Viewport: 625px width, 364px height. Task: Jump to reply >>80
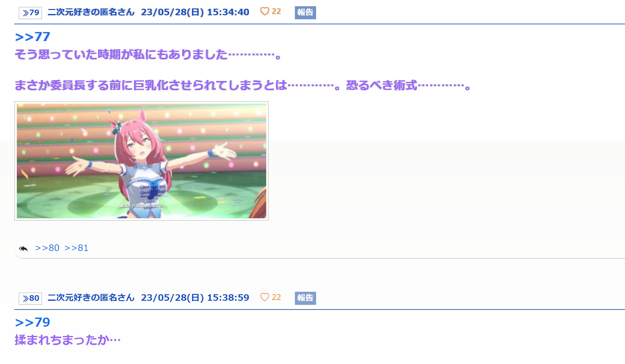pos(47,248)
